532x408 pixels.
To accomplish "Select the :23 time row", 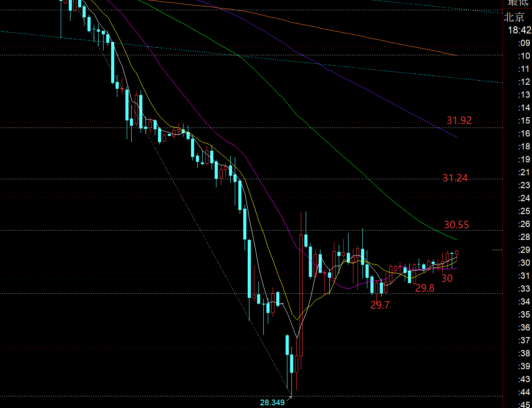I will click(x=524, y=185).
